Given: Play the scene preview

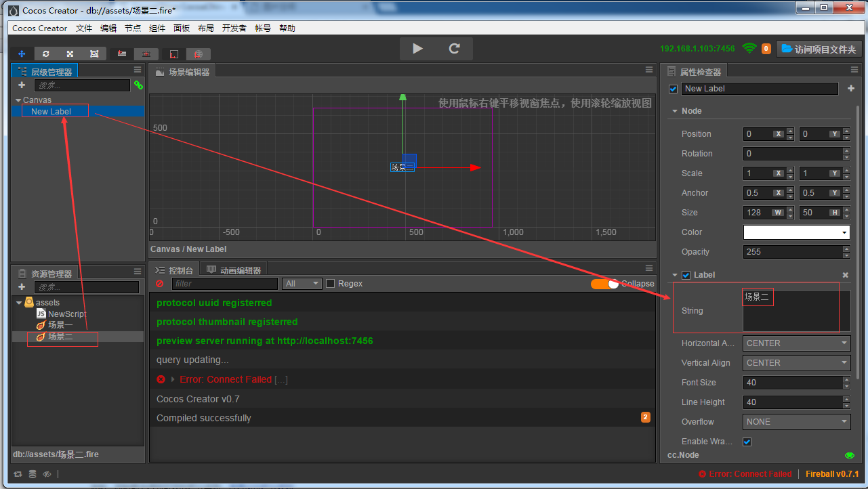Looking at the screenshot, I should (x=418, y=49).
